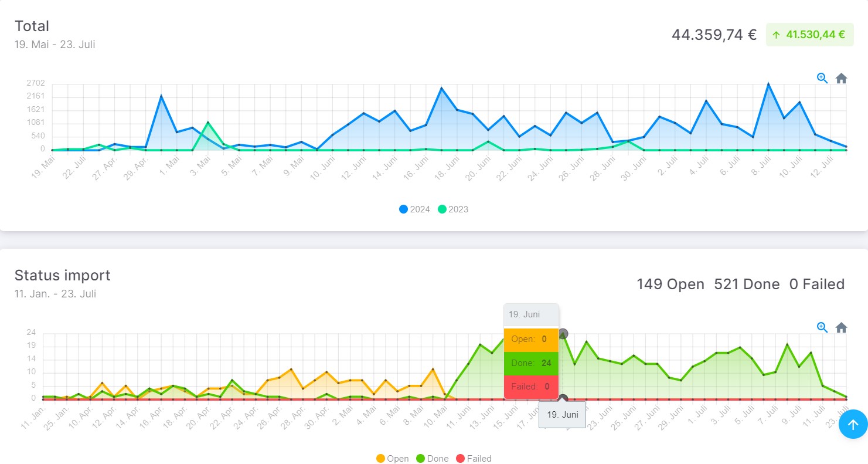
Task: Toggle the 2024 series in legend
Action: click(x=414, y=209)
